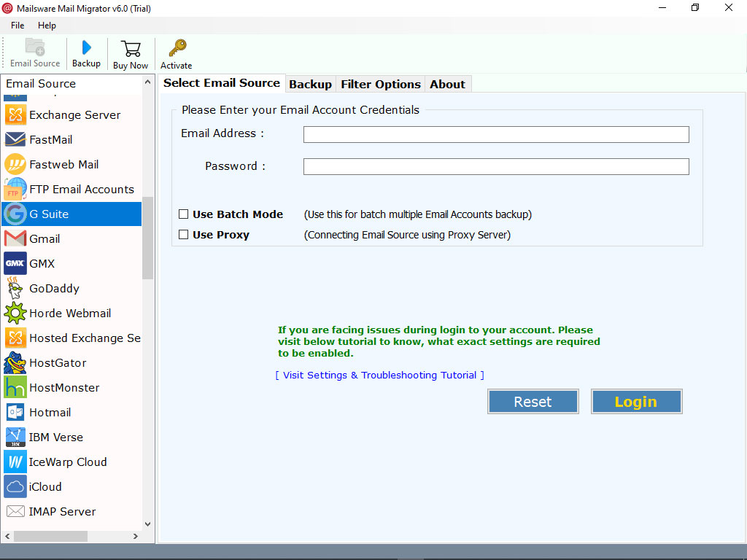Image resolution: width=747 pixels, height=560 pixels.
Task: Select the "IBM Verse" list entry text
Action: click(55, 437)
